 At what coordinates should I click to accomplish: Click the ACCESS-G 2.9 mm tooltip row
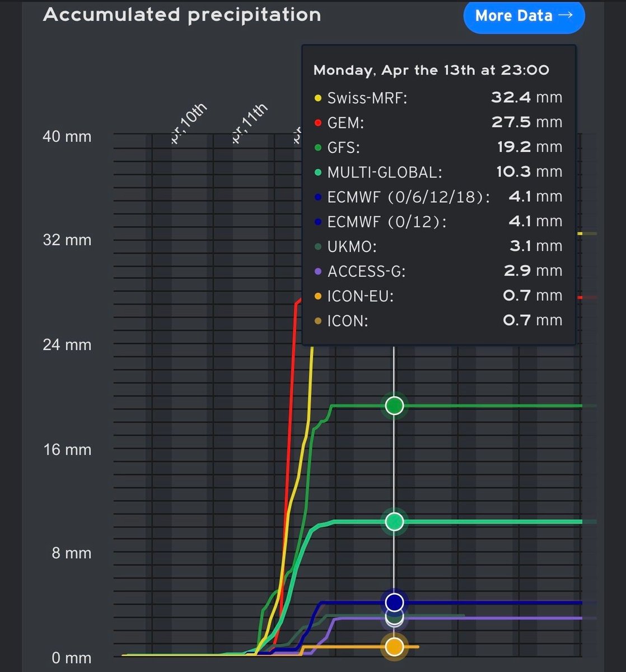coord(438,270)
